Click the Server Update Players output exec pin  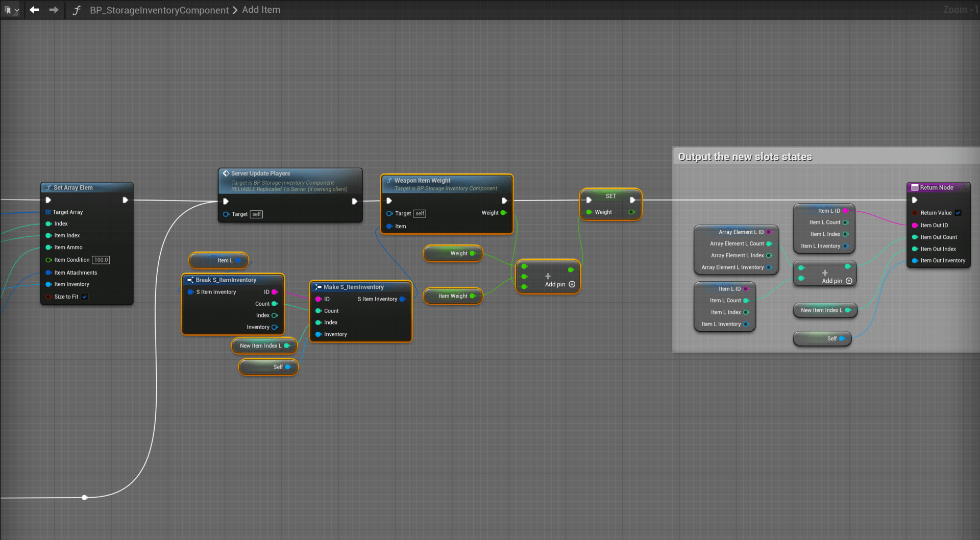point(354,201)
